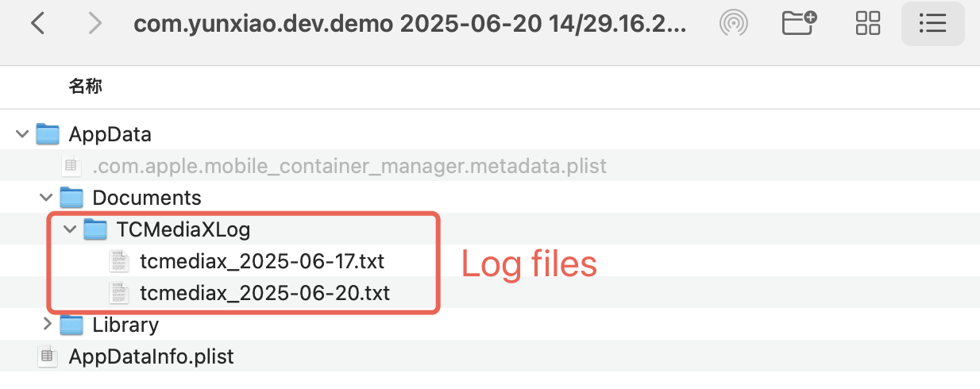Click the back navigation arrow

(x=37, y=24)
